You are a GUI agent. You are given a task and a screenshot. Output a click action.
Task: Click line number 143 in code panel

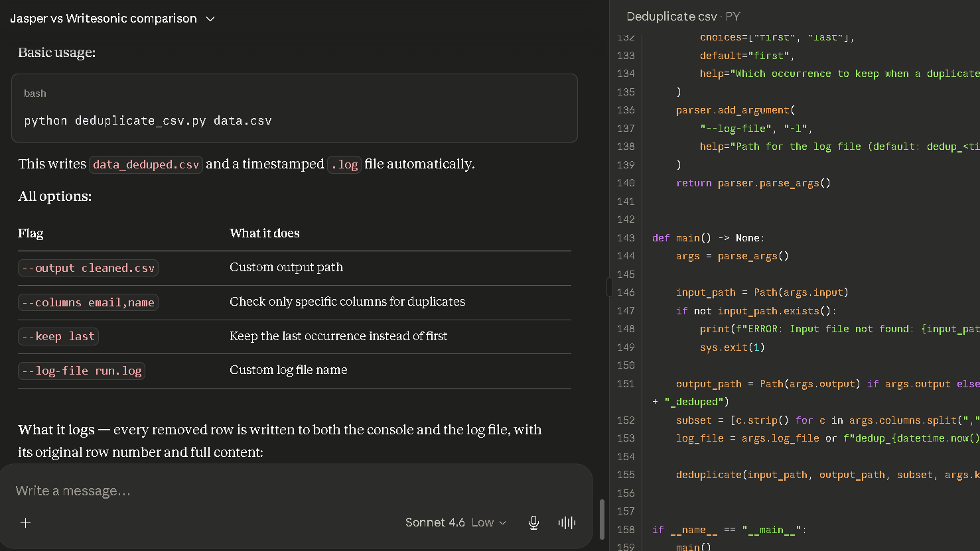(x=626, y=237)
